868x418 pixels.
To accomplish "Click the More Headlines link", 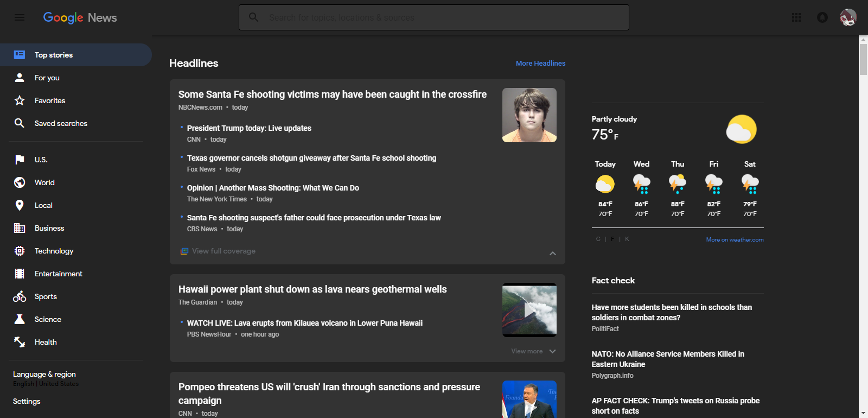I will click(x=540, y=64).
